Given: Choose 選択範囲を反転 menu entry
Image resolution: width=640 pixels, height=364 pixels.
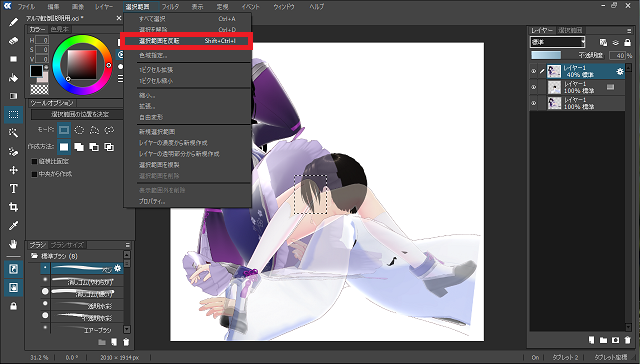Looking at the screenshot, I should click(187, 41).
